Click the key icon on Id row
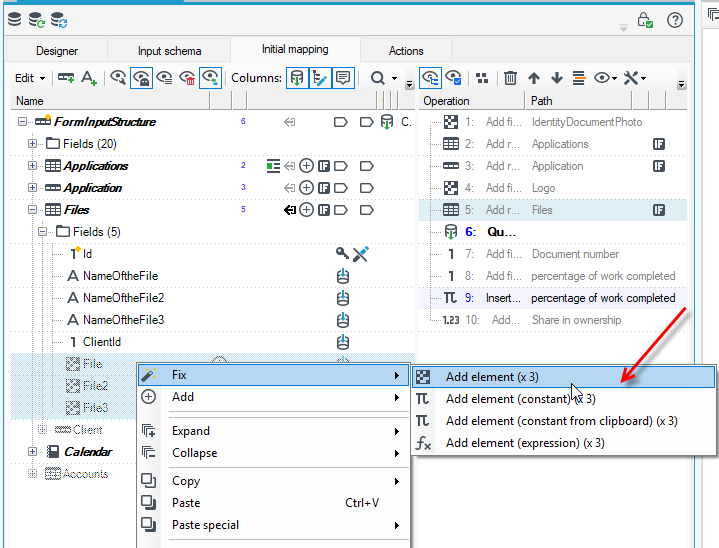 342,253
